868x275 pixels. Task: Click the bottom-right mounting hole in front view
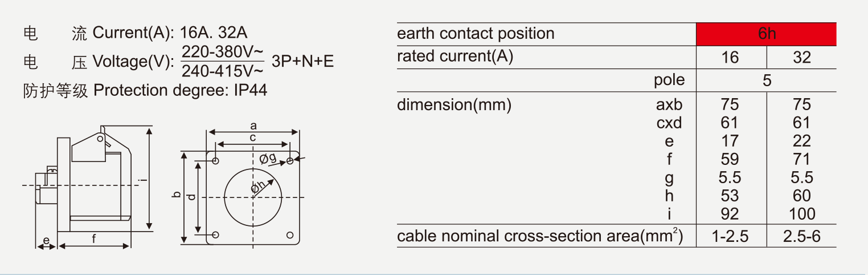click(x=290, y=234)
